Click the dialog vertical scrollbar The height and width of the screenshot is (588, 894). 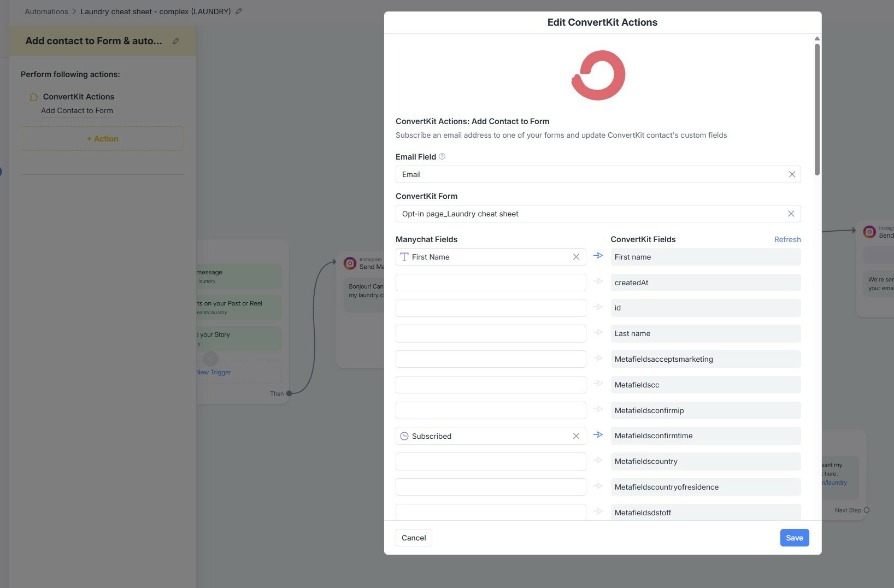click(817, 109)
